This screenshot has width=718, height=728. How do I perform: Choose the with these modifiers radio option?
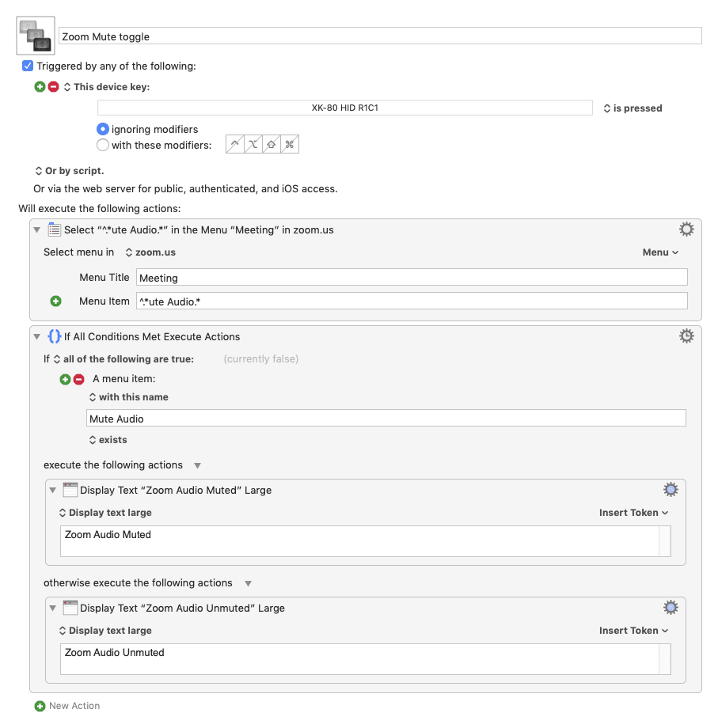103,145
